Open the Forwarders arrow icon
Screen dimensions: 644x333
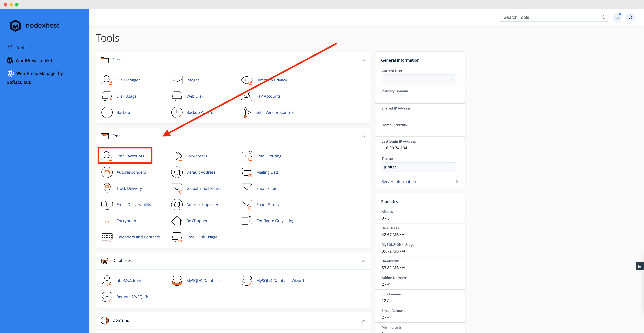point(177,156)
